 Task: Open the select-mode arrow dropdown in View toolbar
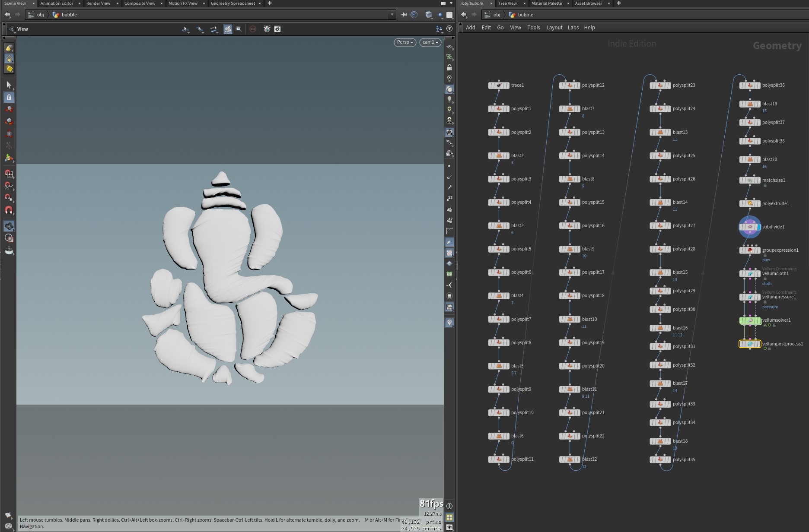pos(186,29)
